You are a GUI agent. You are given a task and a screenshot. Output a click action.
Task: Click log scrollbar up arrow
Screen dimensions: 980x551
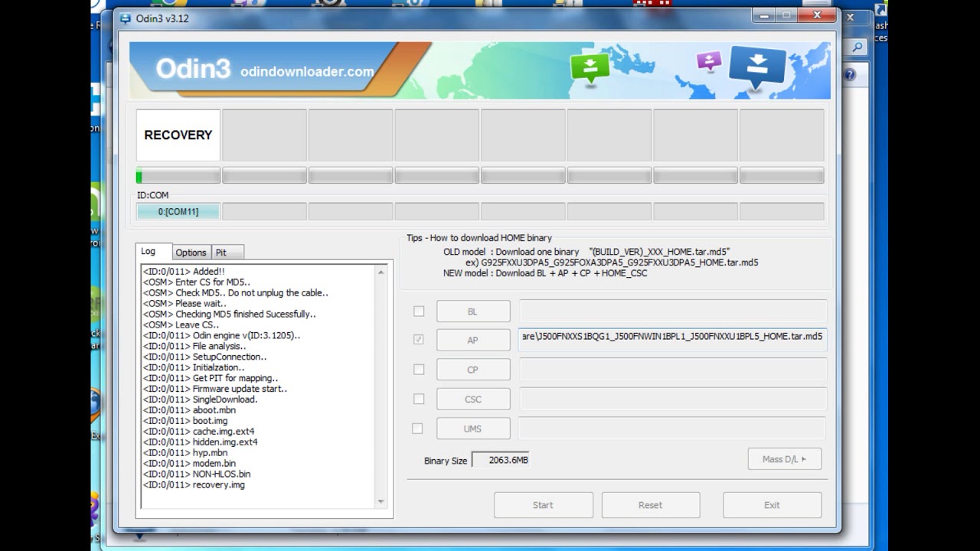(x=381, y=272)
